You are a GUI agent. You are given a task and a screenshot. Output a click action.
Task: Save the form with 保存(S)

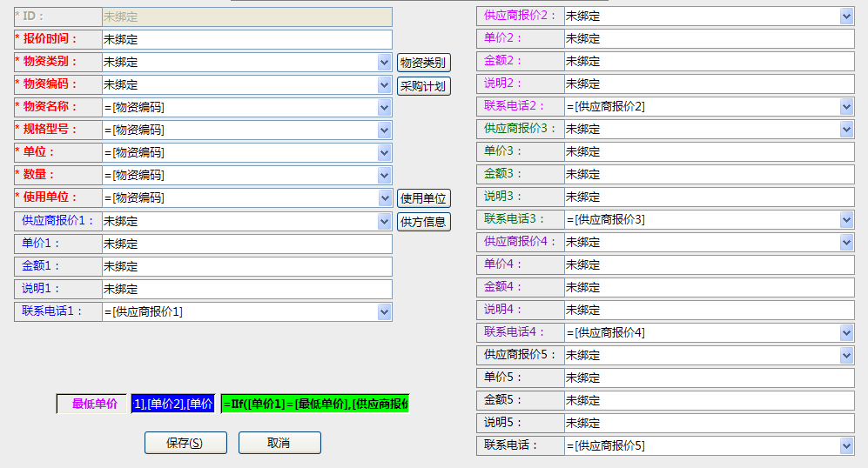[x=185, y=443]
